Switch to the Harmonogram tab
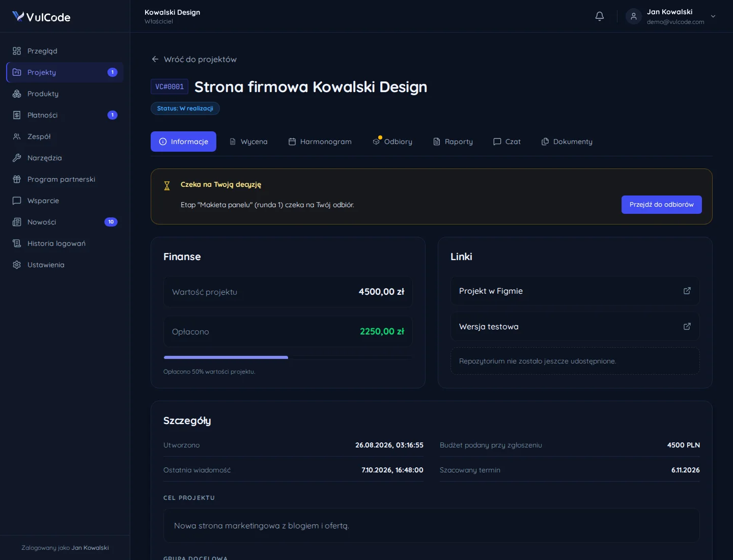The image size is (733, 560). click(320, 142)
